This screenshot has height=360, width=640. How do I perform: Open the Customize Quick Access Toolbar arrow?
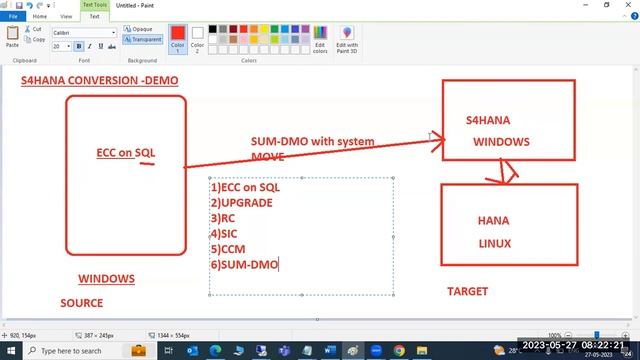(49, 6)
